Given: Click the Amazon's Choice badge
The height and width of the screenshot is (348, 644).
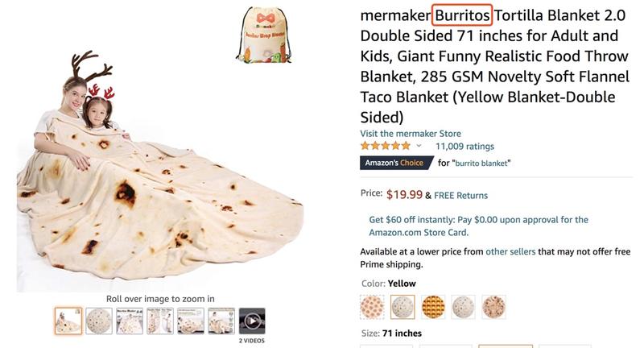Looking at the screenshot, I should [x=394, y=164].
